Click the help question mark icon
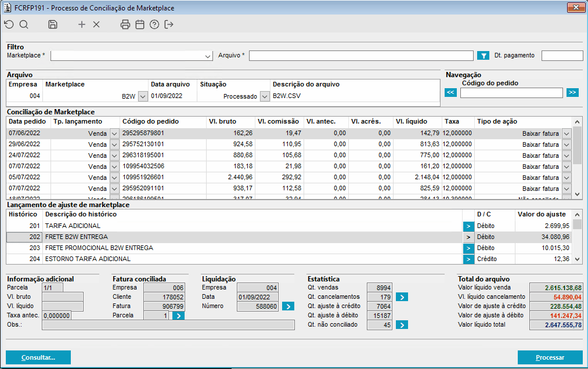The image size is (588, 369). [x=154, y=24]
